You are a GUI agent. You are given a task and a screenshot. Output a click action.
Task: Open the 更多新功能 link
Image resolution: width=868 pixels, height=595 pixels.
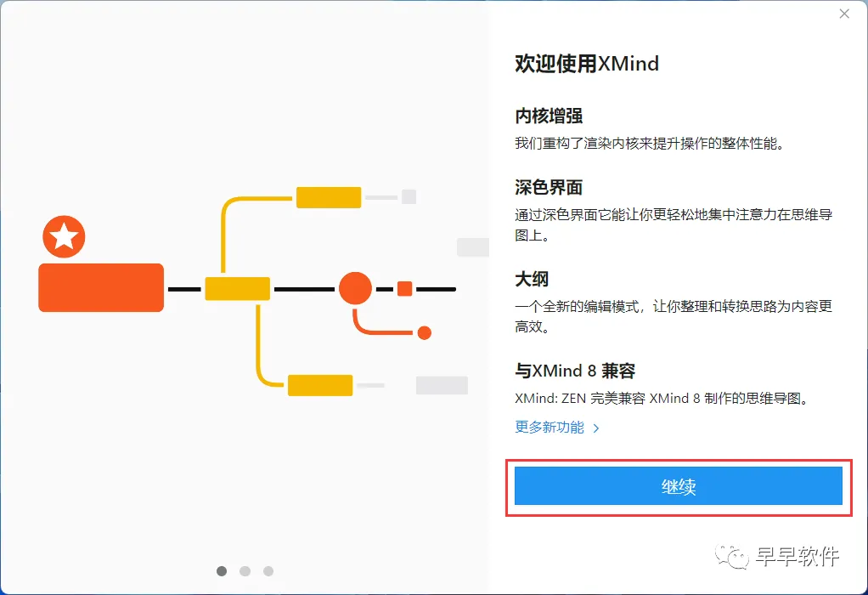(550, 428)
